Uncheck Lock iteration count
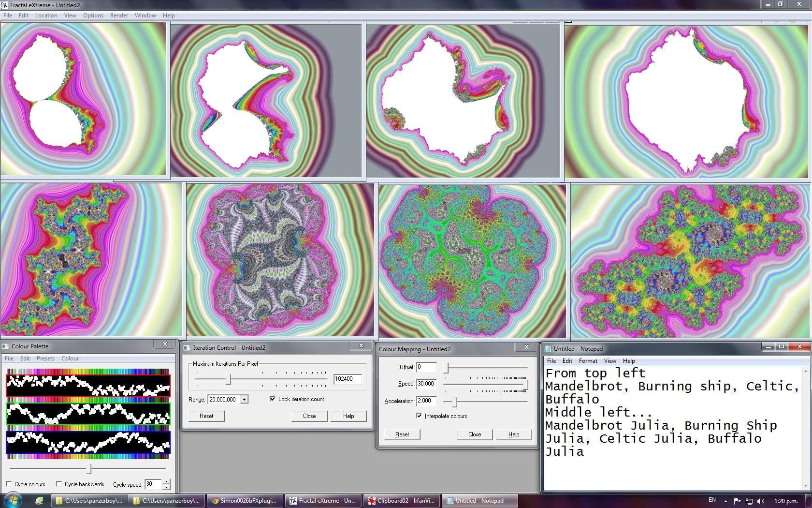812x508 pixels. coord(273,399)
